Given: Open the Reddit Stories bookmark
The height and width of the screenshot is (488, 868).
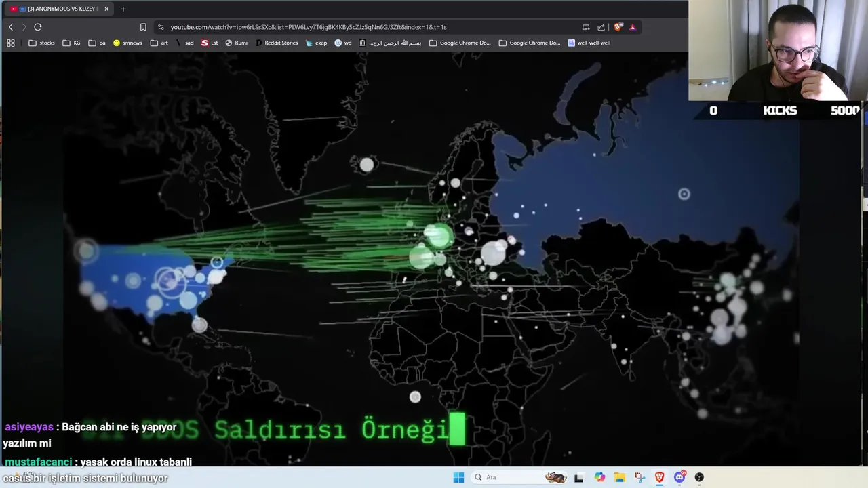Looking at the screenshot, I should tap(277, 43).
